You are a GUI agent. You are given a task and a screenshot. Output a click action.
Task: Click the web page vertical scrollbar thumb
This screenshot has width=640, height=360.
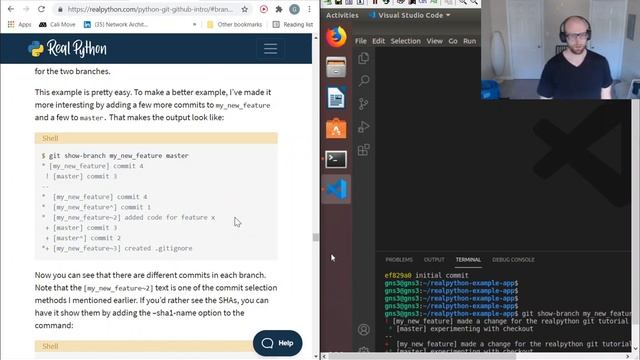[315, 237]
